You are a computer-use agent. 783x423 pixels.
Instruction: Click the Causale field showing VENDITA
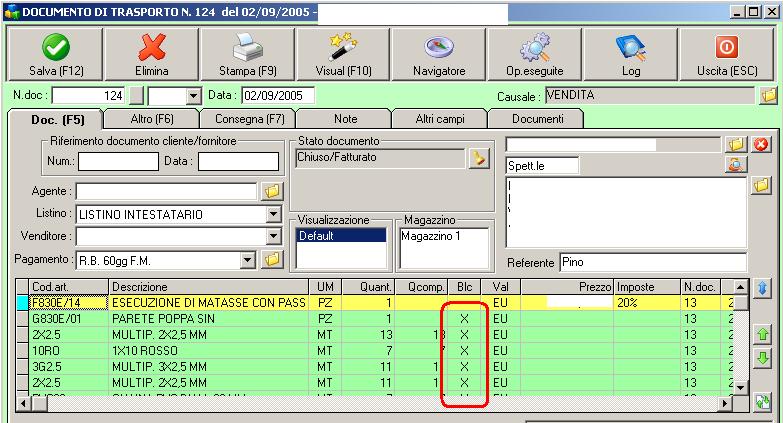click(650, 95)
